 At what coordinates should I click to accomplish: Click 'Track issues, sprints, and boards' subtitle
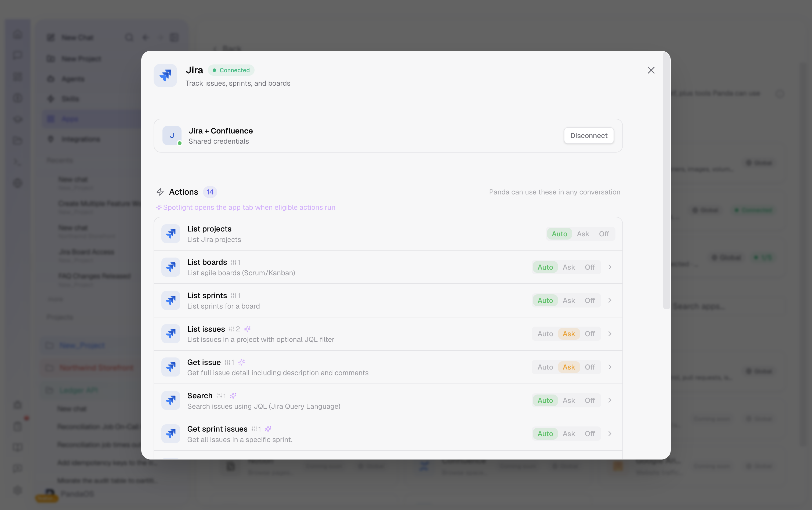(238, 83)
